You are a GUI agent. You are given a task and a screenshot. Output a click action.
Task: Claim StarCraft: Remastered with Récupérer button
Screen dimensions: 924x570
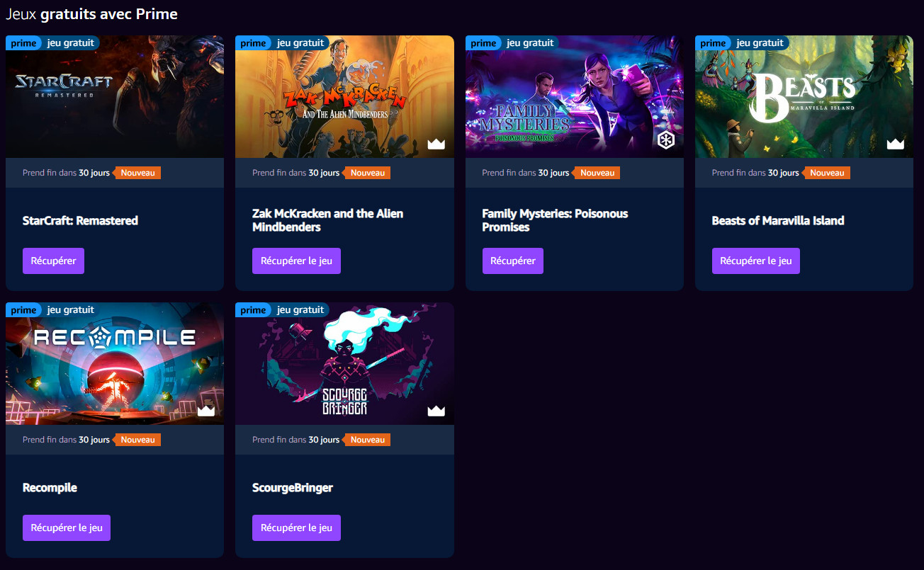click(x=54, y=261)
